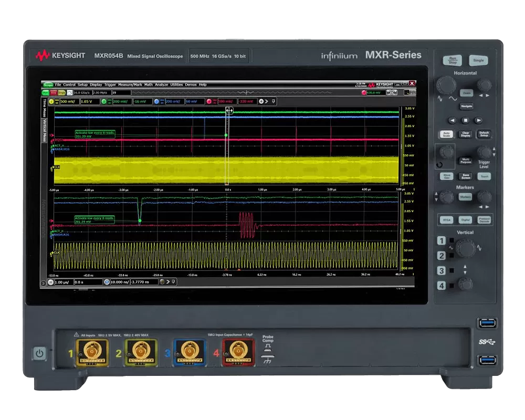Screen dimensions: 525x420
Task: Toggle the Touch button
Action: click(484, 176)
